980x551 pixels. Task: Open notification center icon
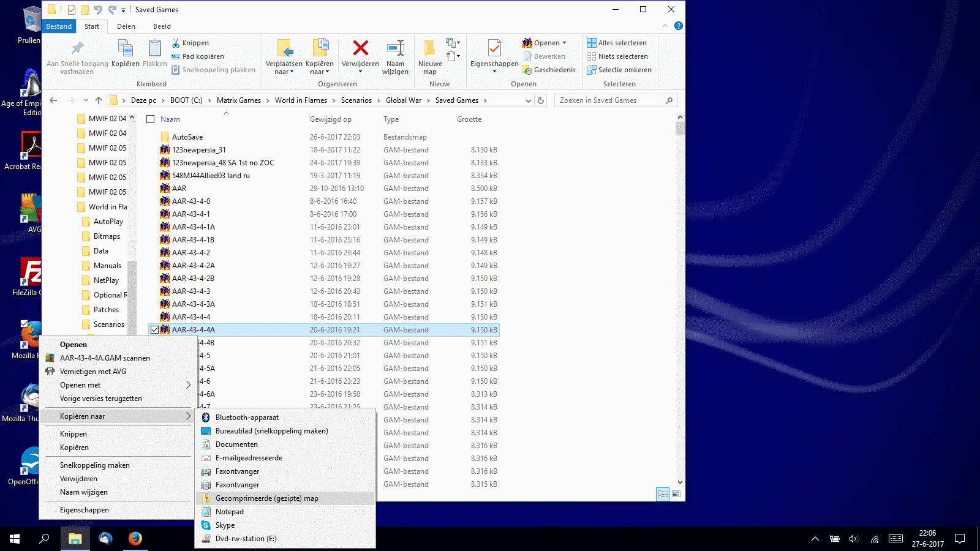point(960,539)
